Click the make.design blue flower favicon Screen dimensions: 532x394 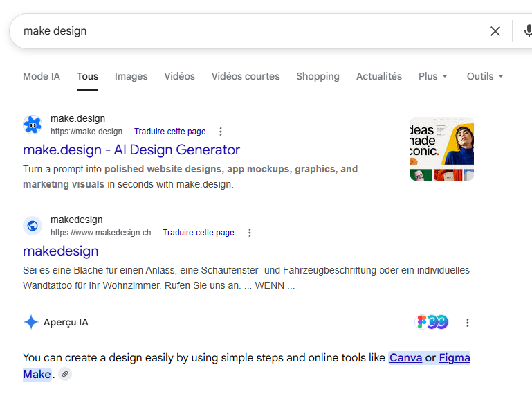click(x=33, y=125)
